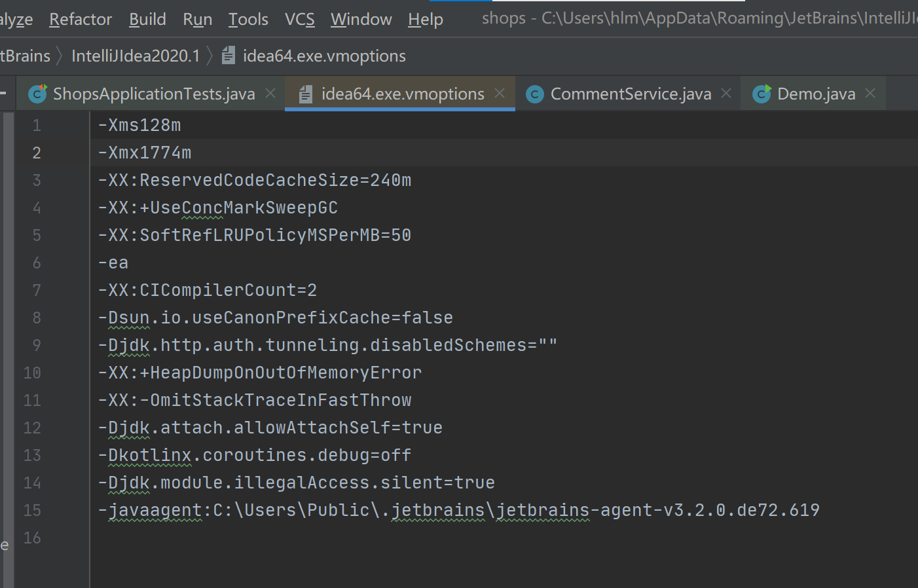Click the illegalAccess.silent=true line
This screenshot has height=588, width=918.
pyautogui.click(x=297, y=483)
